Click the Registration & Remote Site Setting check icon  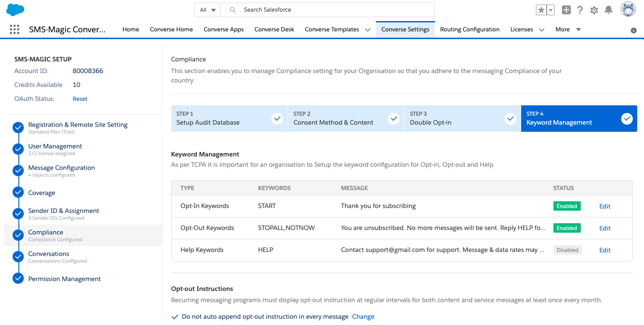point(18,128)
